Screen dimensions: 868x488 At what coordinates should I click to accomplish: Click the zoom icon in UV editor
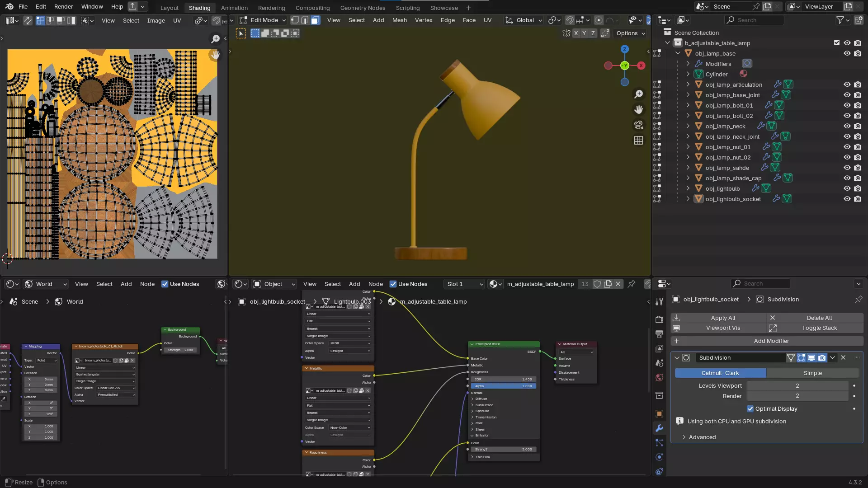coord(216,39)
